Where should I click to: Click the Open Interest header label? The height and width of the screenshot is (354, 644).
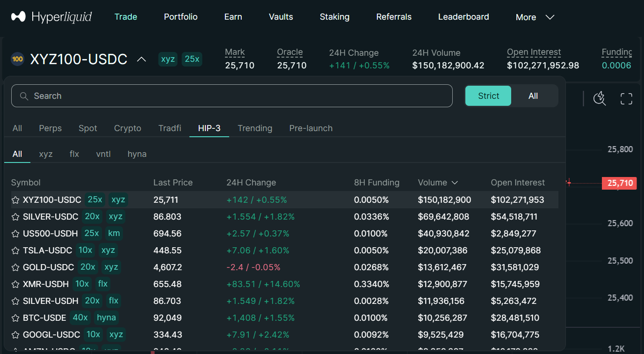pyautogui.click(x=534, y=52)
